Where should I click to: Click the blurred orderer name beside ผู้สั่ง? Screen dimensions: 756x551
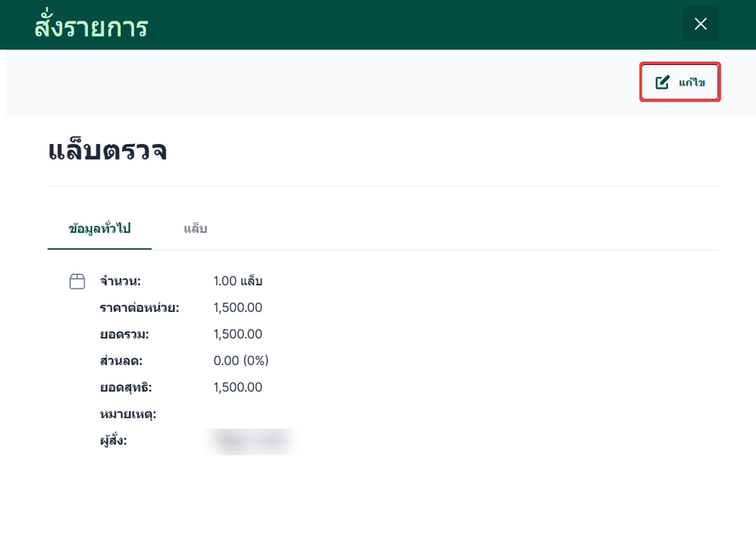click(x=251, y=441)
